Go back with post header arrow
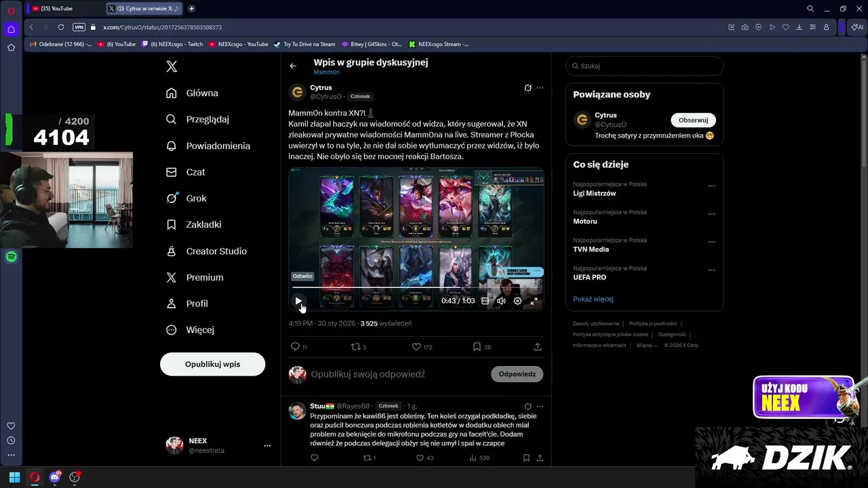The height and width of the screenshot is (488, 868). (293, 66)
